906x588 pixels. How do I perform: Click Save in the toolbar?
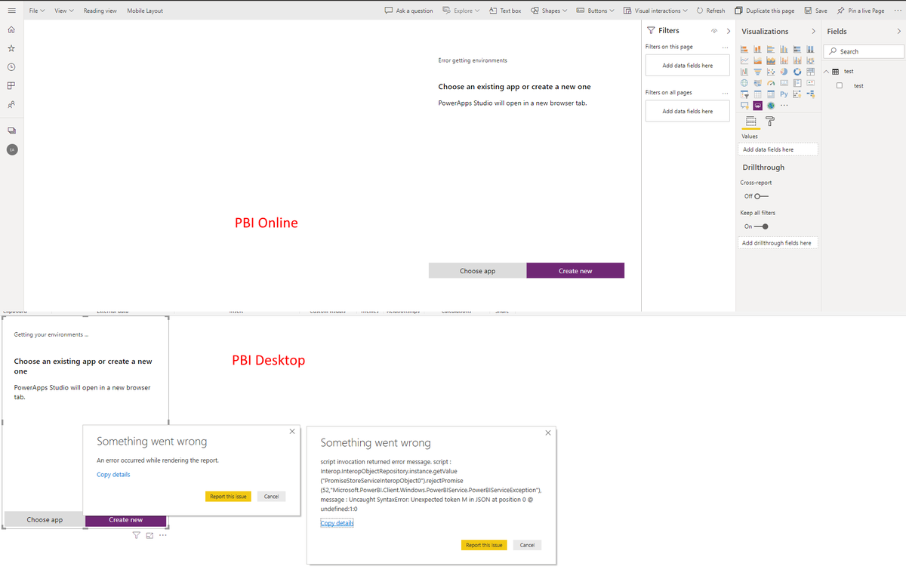(815, 11)
